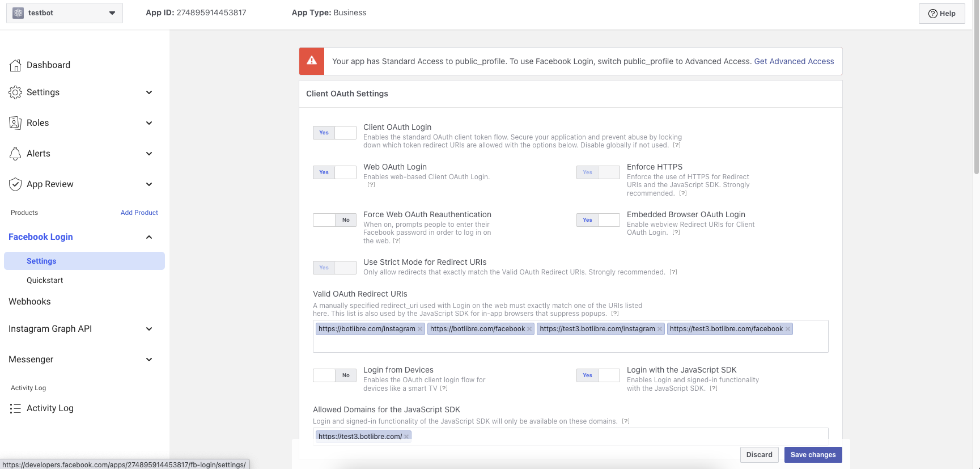
Task: Open help tooltip for Login from Devices
Action: point(444,388)
